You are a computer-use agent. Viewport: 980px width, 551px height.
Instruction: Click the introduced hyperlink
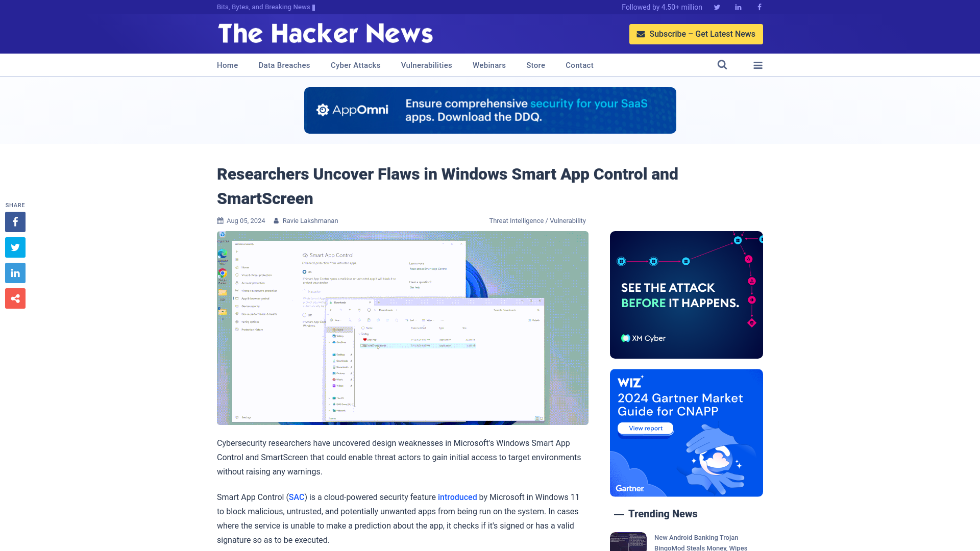pos(457,497)
